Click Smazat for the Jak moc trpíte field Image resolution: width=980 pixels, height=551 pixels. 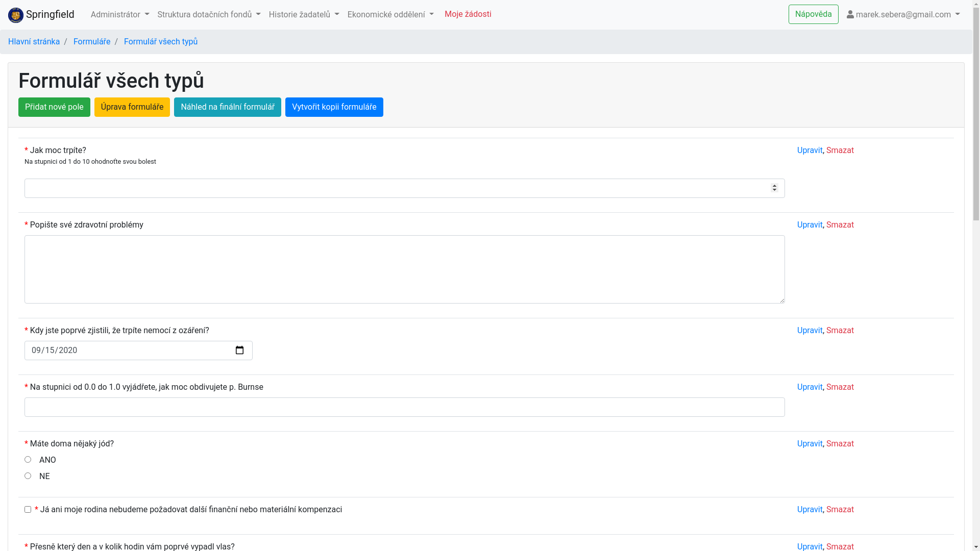click(x=840, y=151)
